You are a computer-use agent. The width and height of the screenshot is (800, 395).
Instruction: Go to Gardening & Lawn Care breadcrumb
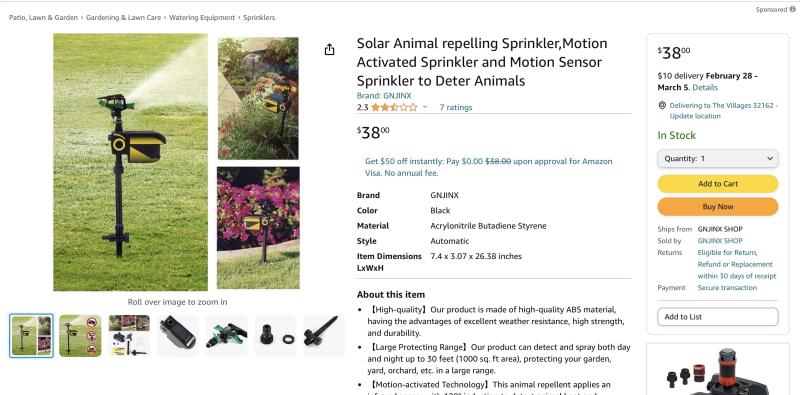point(123,17)
